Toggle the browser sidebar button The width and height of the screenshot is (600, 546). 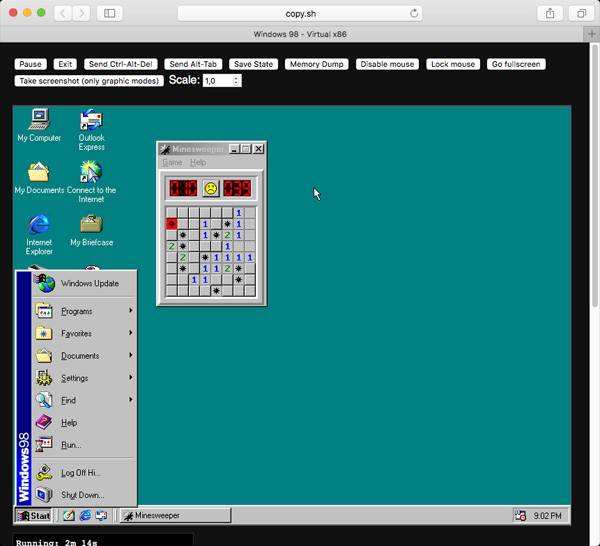pyautogui.click(x=109, y=13)
